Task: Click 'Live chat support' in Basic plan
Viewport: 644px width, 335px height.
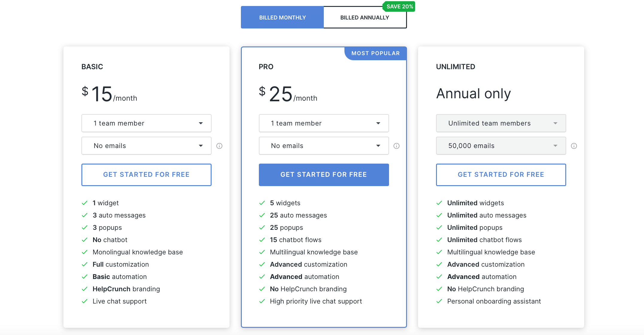Action: 120,301
